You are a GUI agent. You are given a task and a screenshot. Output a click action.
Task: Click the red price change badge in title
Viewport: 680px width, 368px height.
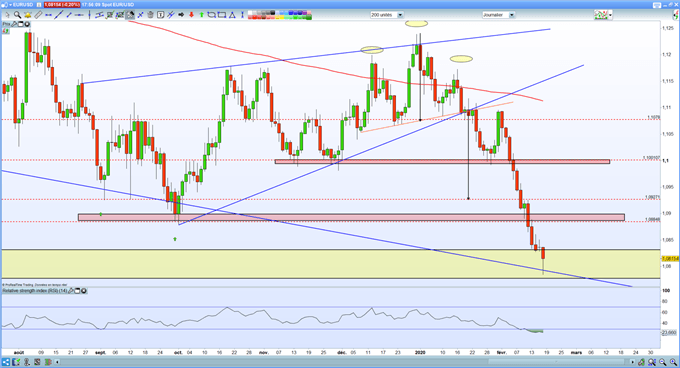[62, 5]
